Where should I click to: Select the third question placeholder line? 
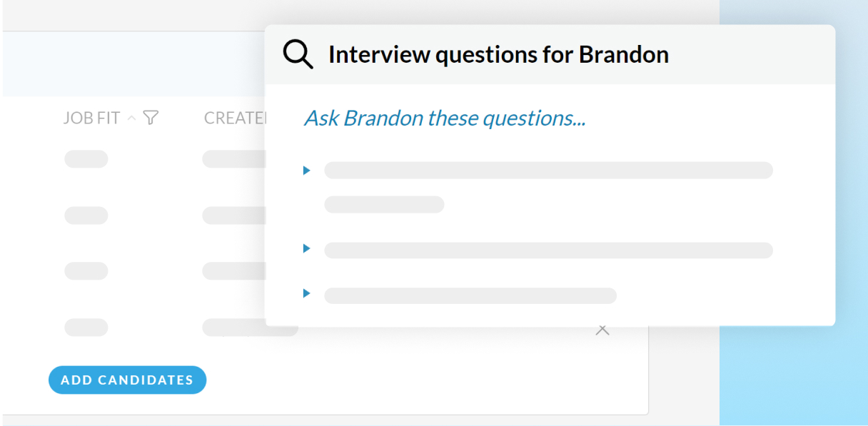(x=470, y=295)
